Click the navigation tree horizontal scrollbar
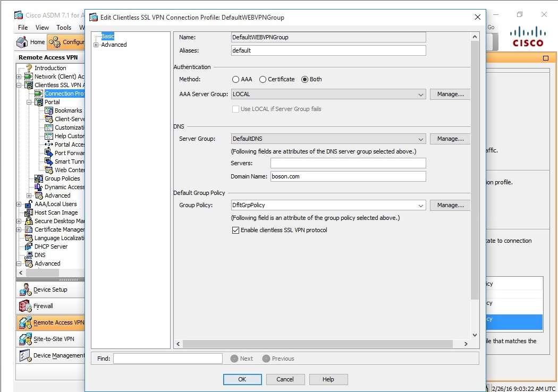558x392 pixels. click(43, 273)
